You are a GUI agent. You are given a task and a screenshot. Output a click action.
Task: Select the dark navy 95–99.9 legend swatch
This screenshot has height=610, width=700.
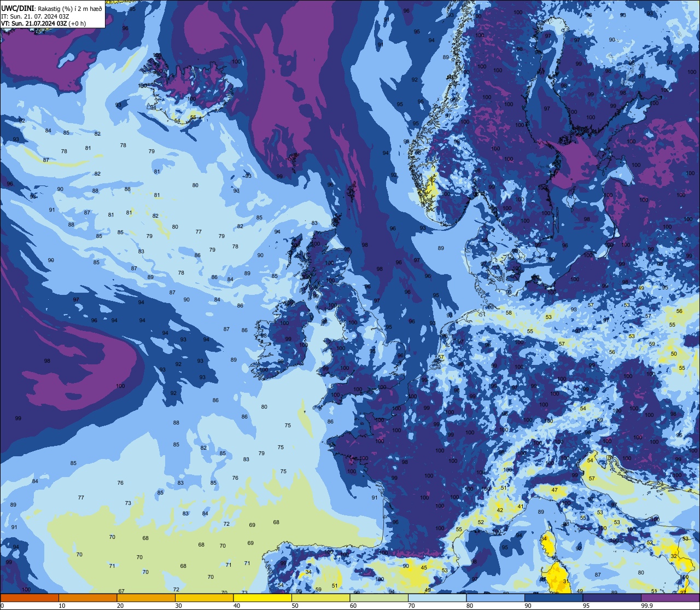pyautogui.click(x=612, y=597)
